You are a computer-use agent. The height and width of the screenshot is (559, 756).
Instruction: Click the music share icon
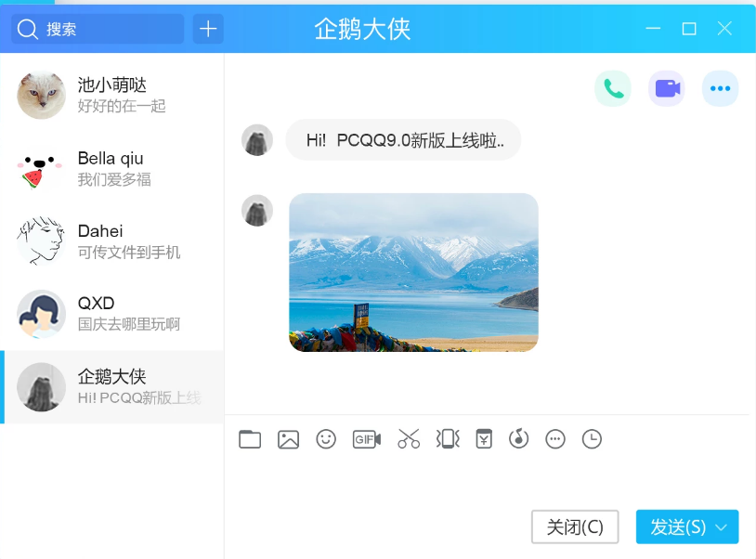519,439
